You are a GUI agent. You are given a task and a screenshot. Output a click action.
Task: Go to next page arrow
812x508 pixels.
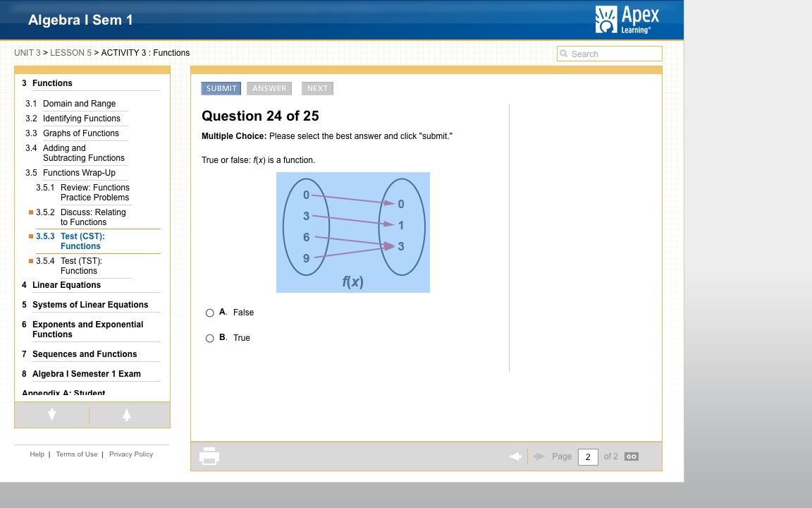pos(539,456)
